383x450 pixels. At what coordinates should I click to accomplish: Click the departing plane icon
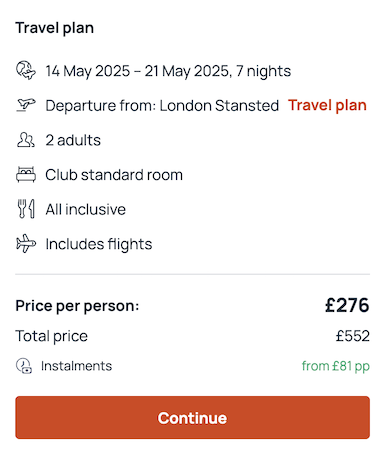point(26,105)
